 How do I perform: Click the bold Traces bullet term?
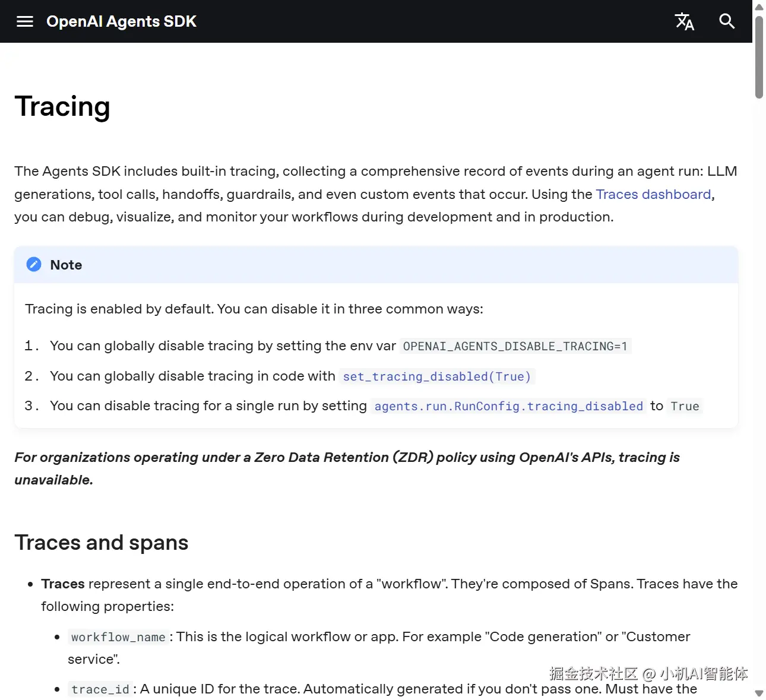pyautogui.click(x=63, y=584)
